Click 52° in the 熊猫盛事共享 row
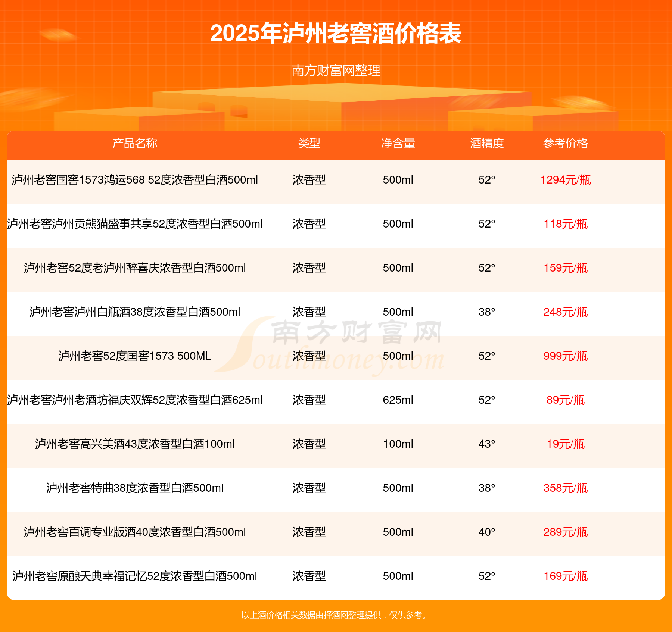The height and width of the screenshot is (632, 672). pyautogui.click(x=487, y=224)
